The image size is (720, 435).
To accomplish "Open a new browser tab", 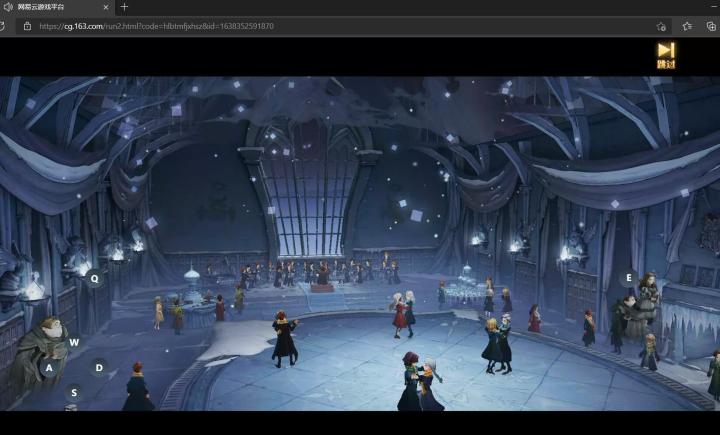I will click(x=124, y=7).
